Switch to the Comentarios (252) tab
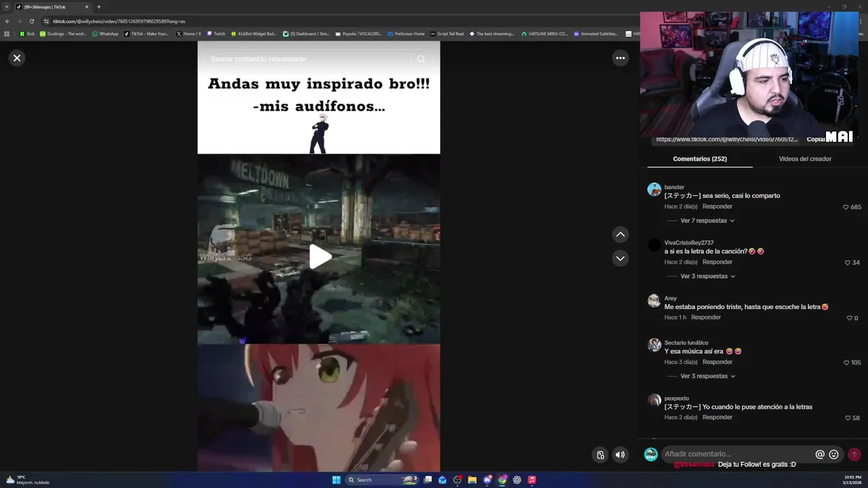Screen dimensions: 868x488 click(x=700, y=159)
